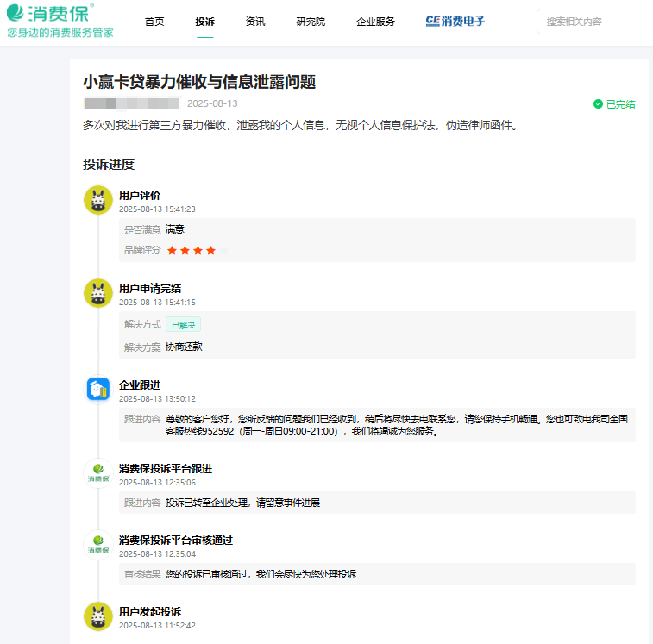Open the 企业服务 navigation item
653x644 pixels.
[x=375, y=22]
